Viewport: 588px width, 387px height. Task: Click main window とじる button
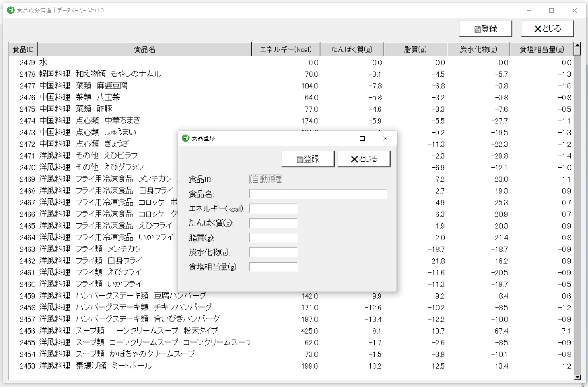[x=547, y=28]
